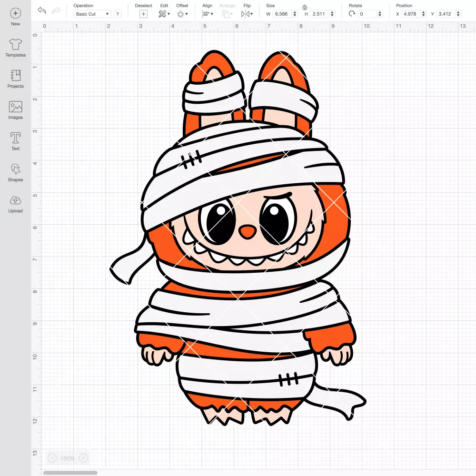Expand the Align options
The height and width of the screenshot is (476, 476).
coord(208,14)
